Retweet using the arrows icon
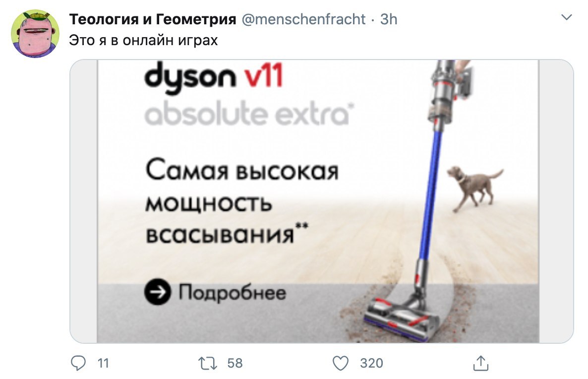The width and height of the screenshot is (588, 379). click(207, 363)
